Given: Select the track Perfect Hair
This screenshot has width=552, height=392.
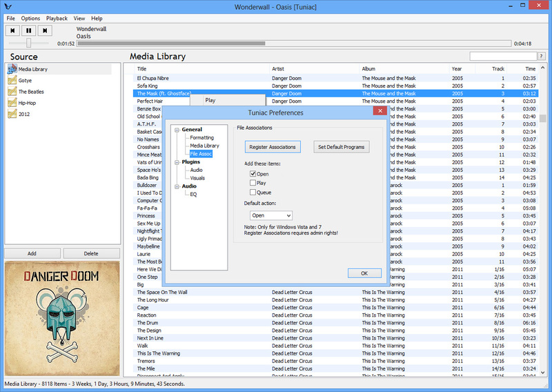Looking at the screenshot, I should coord(335,101).
